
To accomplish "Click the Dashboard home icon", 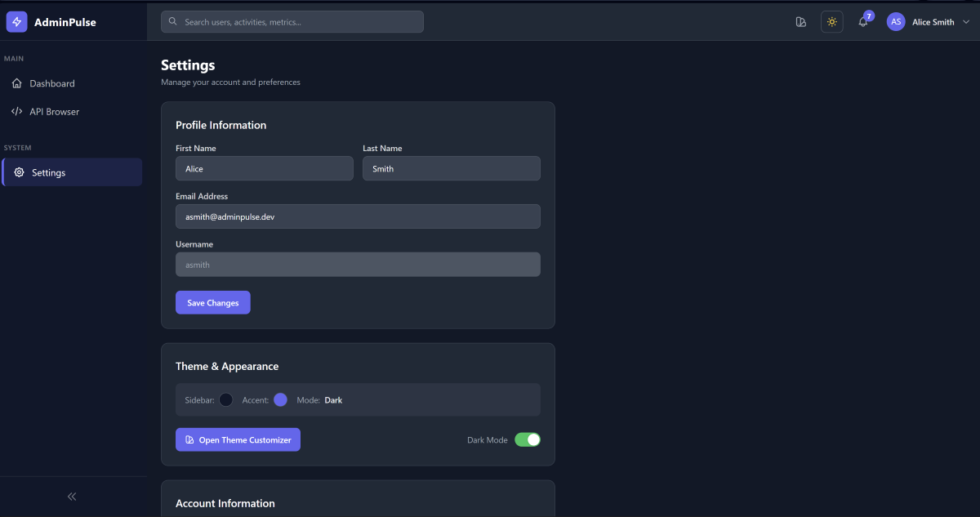I will (x=17, y=83).
